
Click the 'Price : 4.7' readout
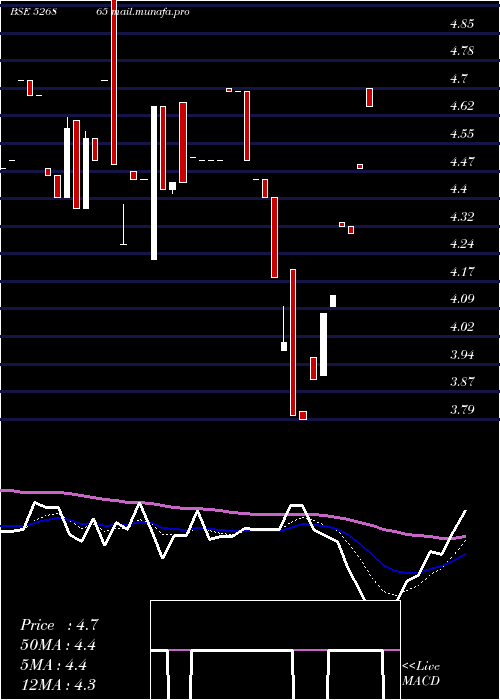tap(59, 625)
